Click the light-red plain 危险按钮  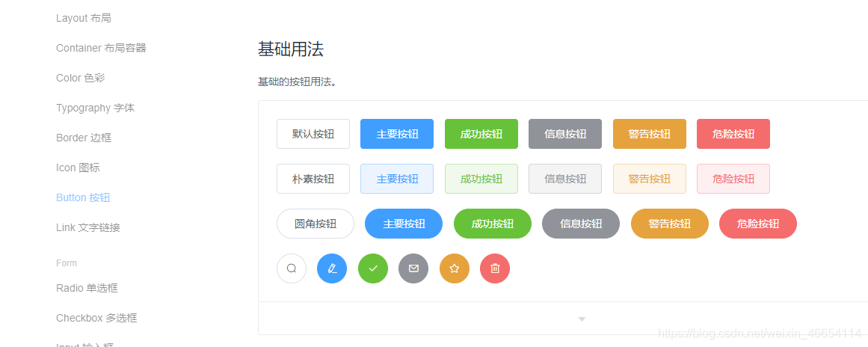coord(733,179)
